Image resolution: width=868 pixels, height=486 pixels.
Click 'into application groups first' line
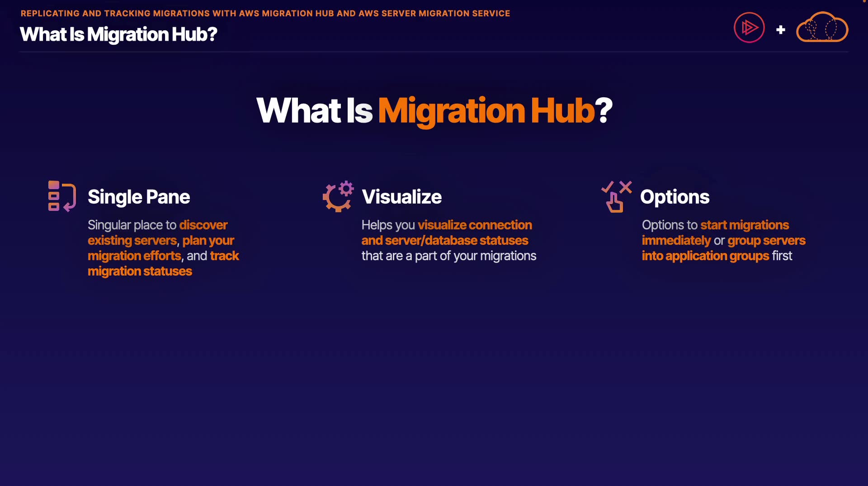tap(717, 256)
